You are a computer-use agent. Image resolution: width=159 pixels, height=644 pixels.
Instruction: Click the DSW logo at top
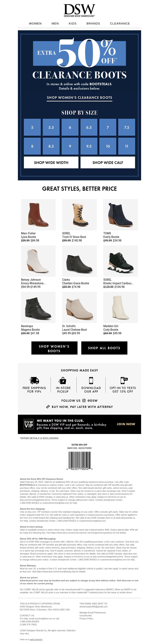click(x=79, y=10)
